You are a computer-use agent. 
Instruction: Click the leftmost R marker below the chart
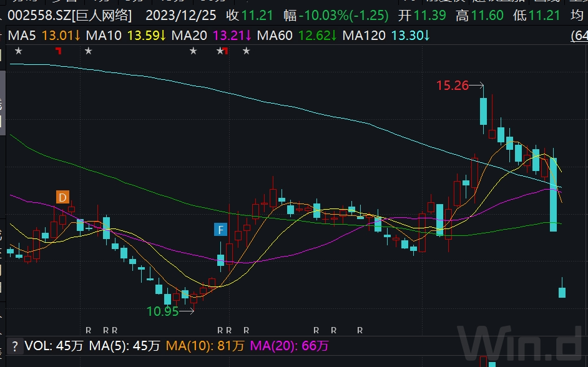pos(89,330)
